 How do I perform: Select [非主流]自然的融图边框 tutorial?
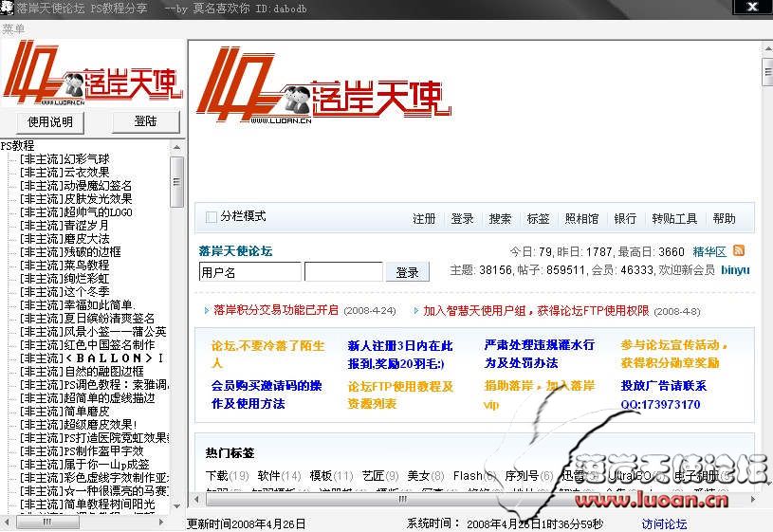coord(82,372)
